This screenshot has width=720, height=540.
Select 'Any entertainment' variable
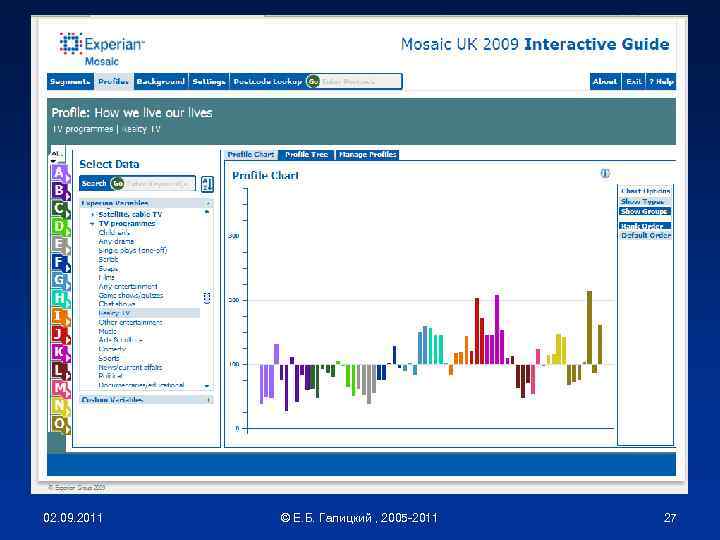128,286
